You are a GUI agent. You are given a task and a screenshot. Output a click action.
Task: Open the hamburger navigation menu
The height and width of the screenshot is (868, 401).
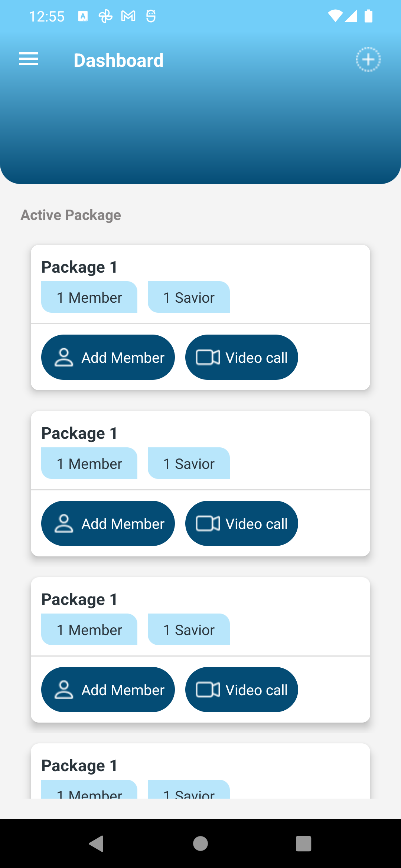[x=29, y=59]
